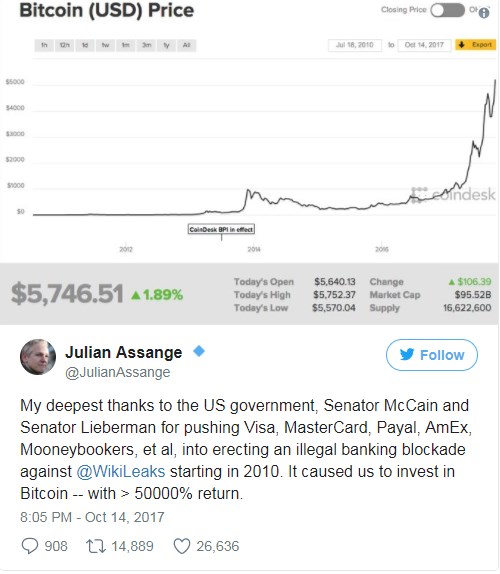This screenshot has height=574, width=500.
Task: Click the blue verified badge next to Julian Assange
Action: (x=199, y=351)
